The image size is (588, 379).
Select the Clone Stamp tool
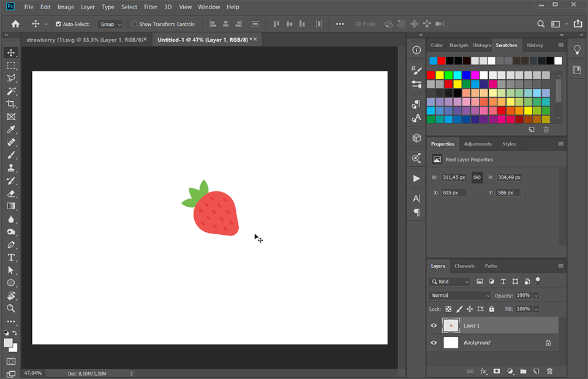coord(10,167)
